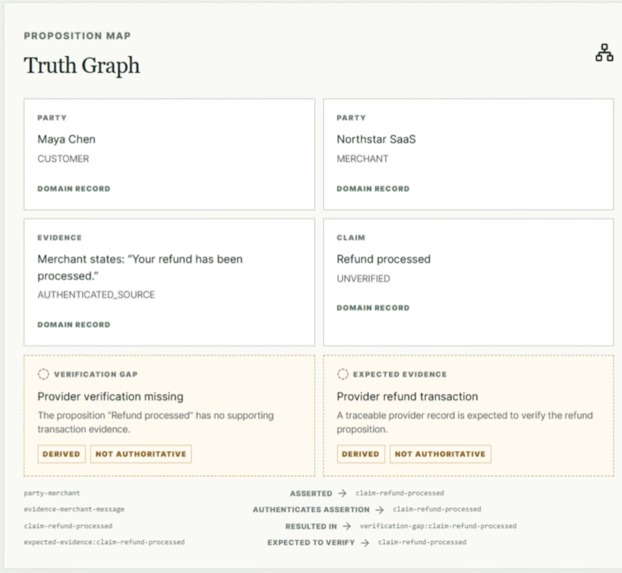Click the arrow after AUTHENTICATES ASSERTION
Image resolution: width=622 pixels, height=573 pixels.
(x=380, y=510)
